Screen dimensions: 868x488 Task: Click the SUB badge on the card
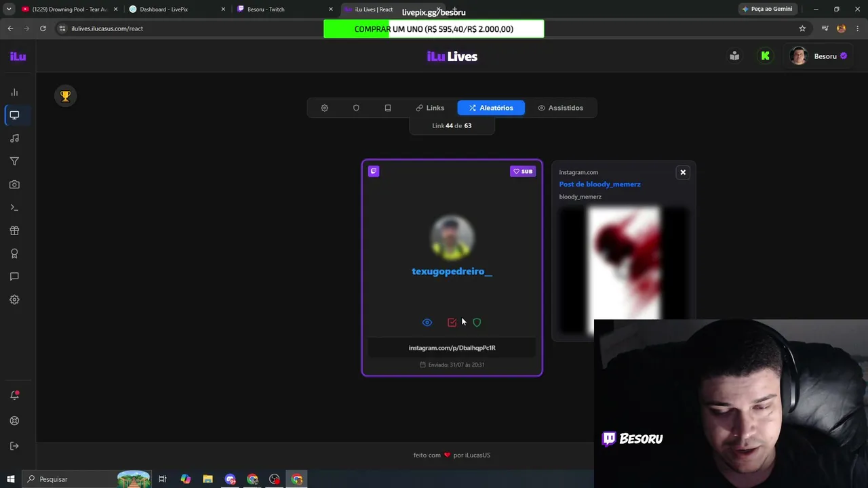coord(523,171)
